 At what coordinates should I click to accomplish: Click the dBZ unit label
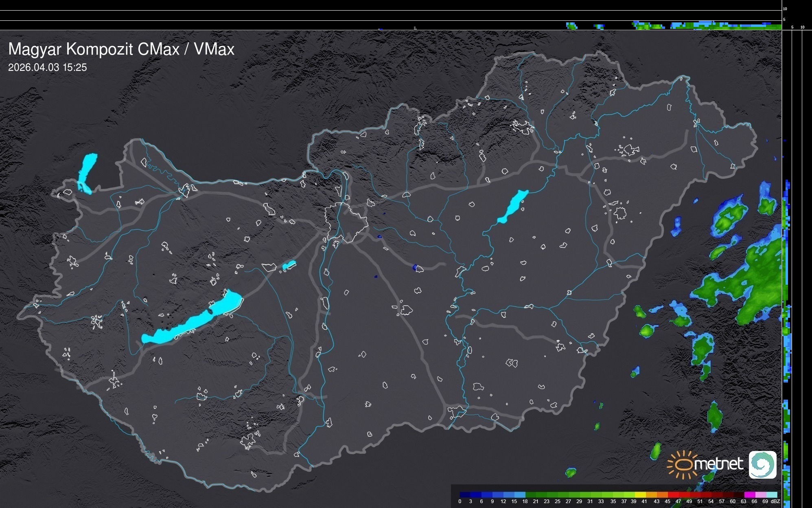pos(776,501)
